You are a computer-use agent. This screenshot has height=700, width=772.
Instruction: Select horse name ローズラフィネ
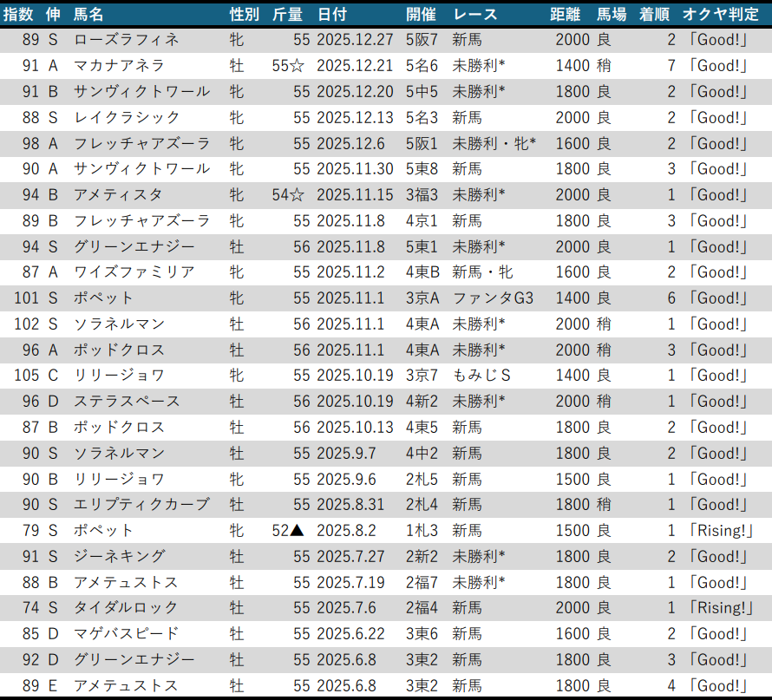[x=127, y=40]
